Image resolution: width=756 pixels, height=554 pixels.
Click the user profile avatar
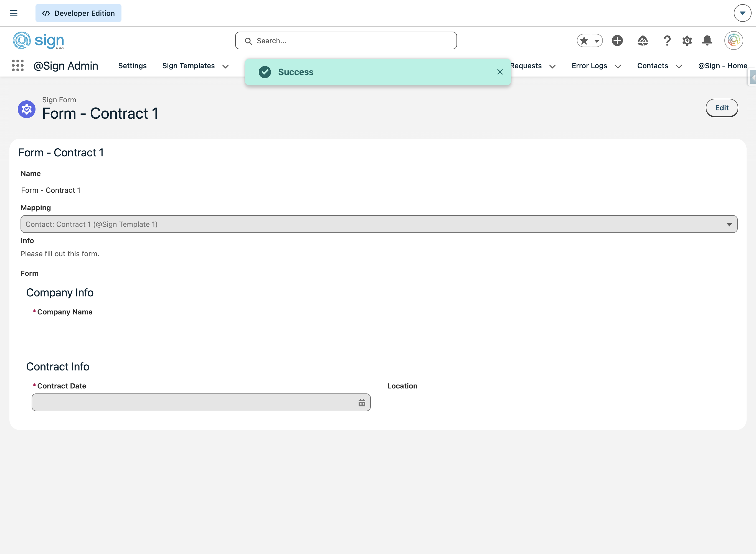[x=734, y=40]
